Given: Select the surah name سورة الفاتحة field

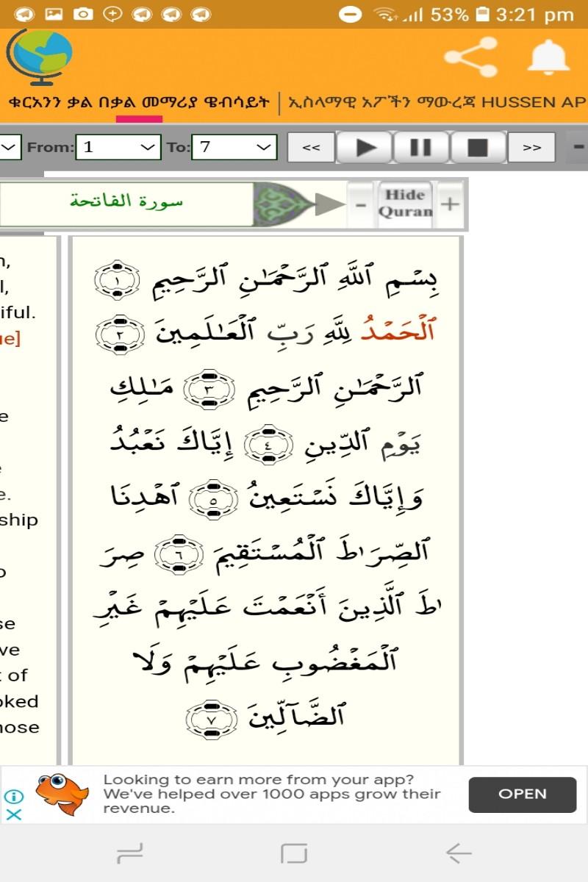Looking at the screenshot, I should (126, 204).
